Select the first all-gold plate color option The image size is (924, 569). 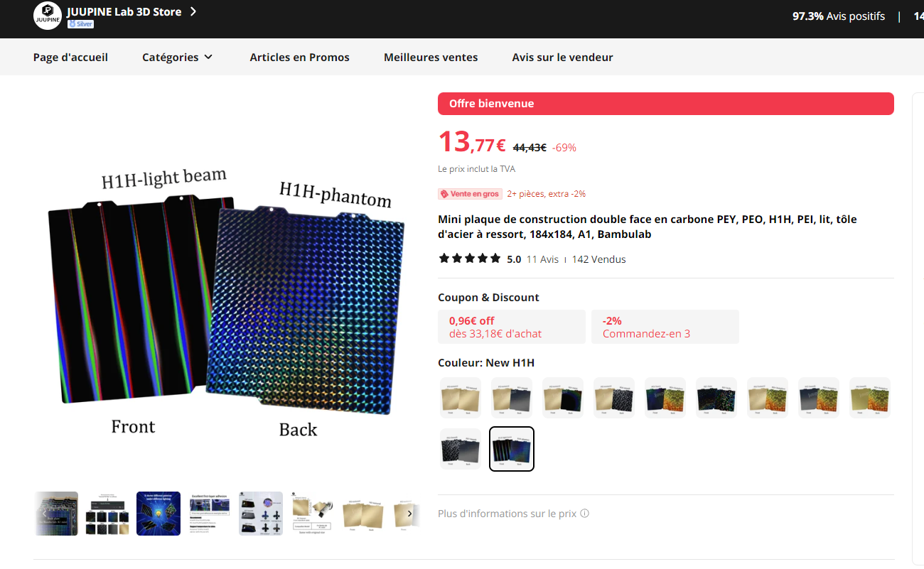click(x=461, y=398)
